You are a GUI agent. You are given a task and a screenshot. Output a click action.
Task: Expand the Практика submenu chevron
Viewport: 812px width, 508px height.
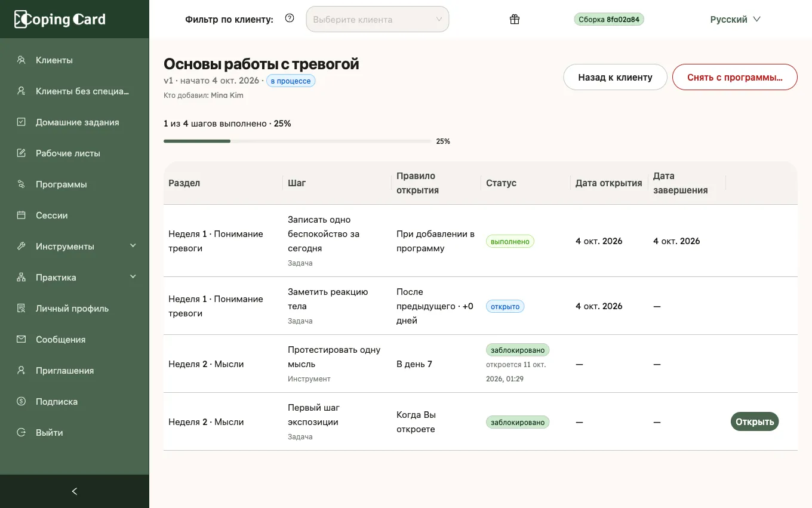(133, 276)
